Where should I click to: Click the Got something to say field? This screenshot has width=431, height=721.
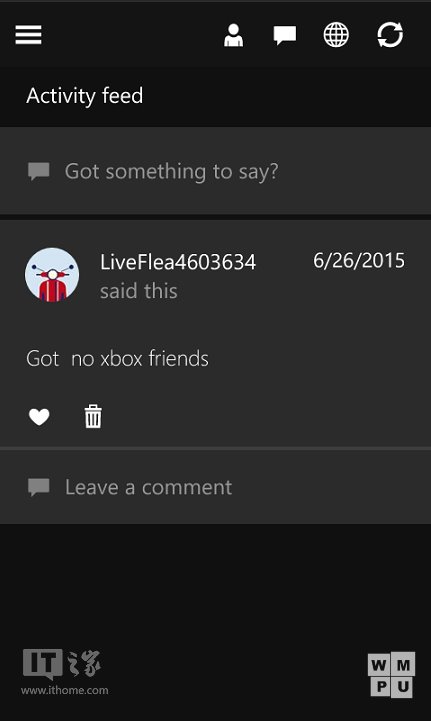click(x=215, y=171)
